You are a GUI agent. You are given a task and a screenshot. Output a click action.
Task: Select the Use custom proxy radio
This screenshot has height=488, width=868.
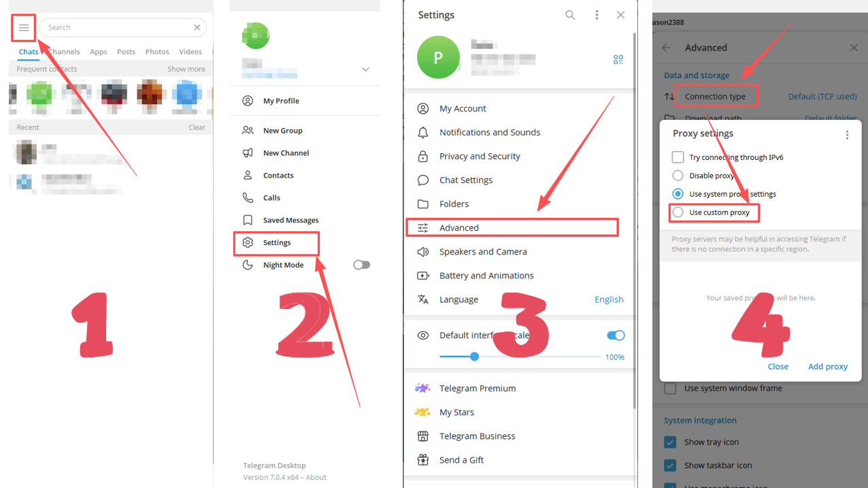(x=678, y=212)
